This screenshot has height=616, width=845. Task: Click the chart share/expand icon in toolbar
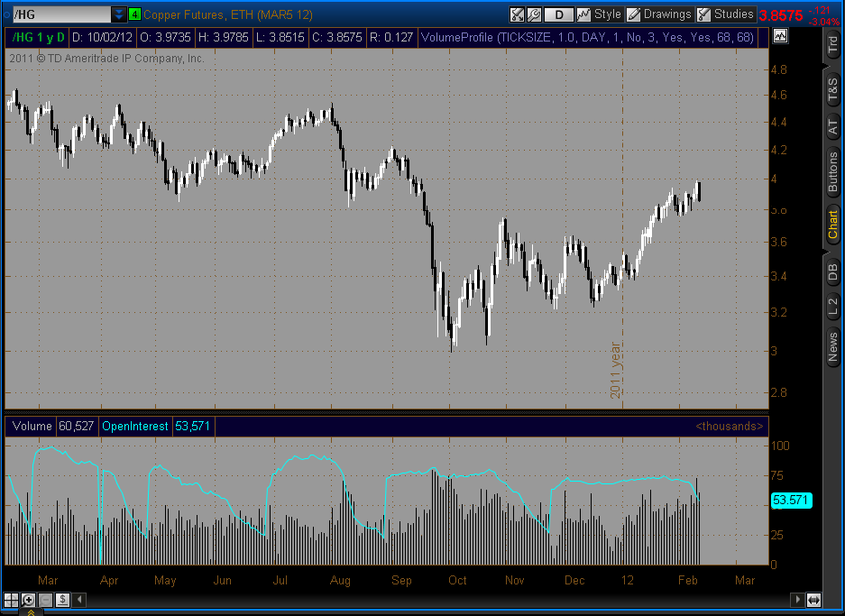point(518,14)
